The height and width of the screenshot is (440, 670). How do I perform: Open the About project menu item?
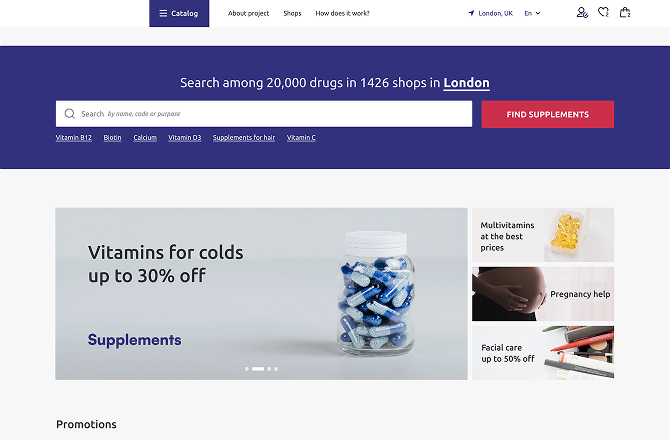[x=248, y=13]
